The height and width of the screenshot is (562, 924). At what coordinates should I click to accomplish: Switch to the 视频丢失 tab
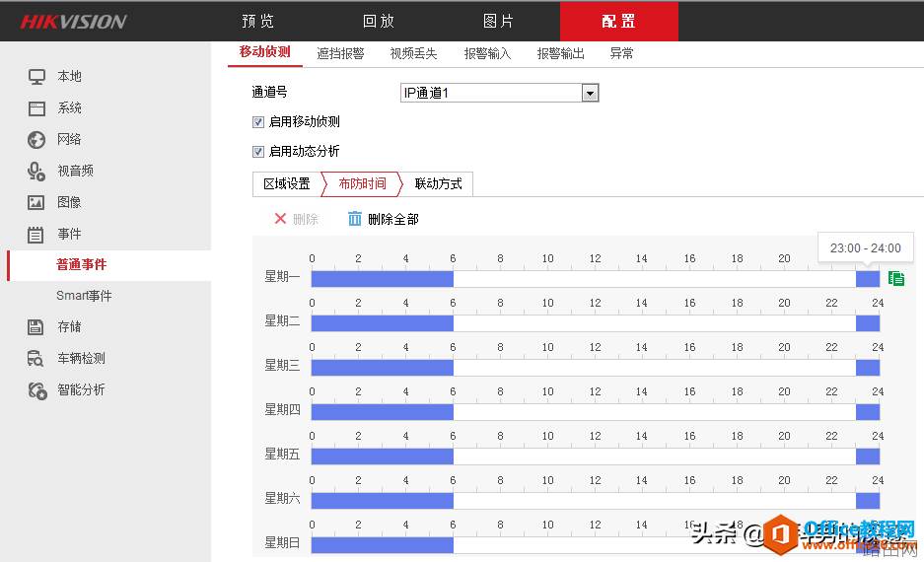(x=413, y=53)
